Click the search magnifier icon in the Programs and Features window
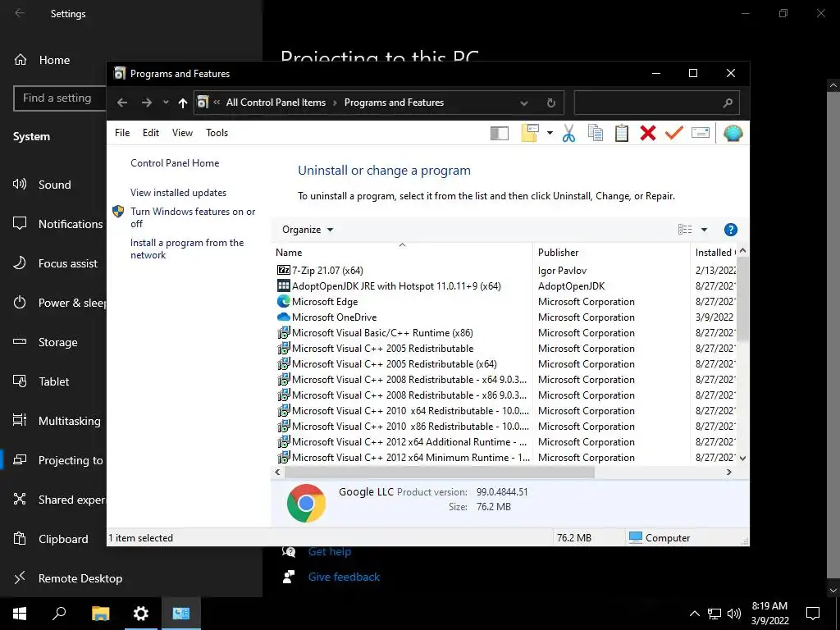The height and width of the screenshot is (630, 840). coord(727,103)
